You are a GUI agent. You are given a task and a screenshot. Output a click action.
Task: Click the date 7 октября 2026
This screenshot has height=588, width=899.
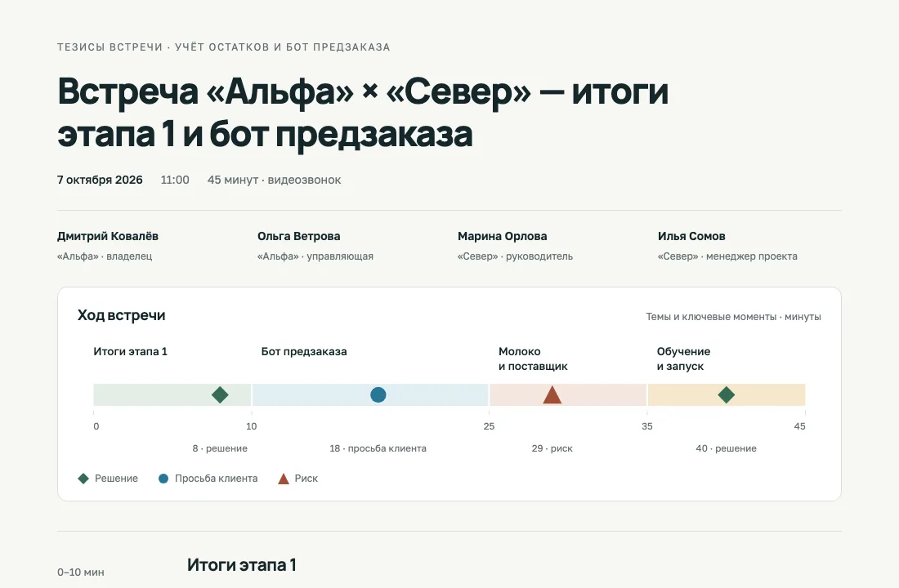(100, 180)
